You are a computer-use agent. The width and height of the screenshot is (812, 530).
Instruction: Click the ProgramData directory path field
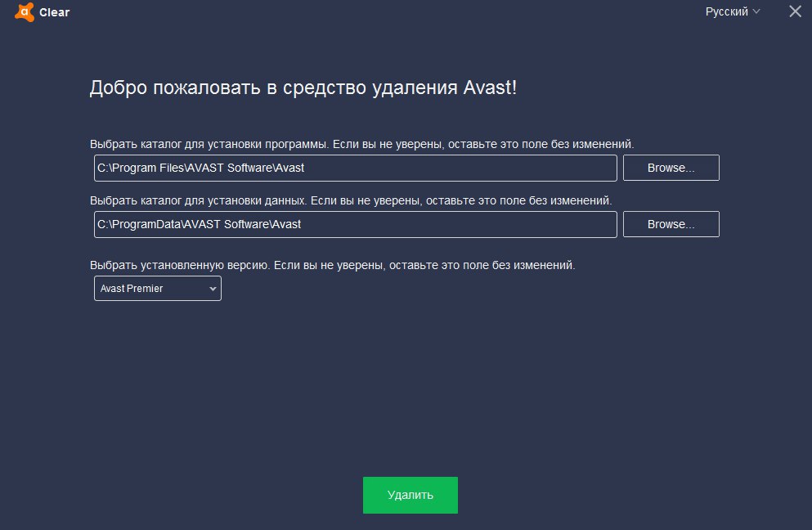tap(355, 224)
